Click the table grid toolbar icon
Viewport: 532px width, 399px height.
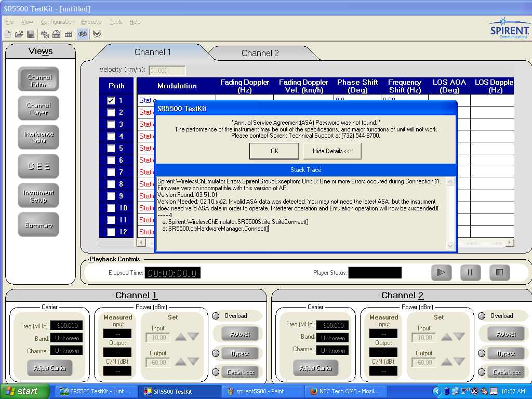tap(68, 34)
